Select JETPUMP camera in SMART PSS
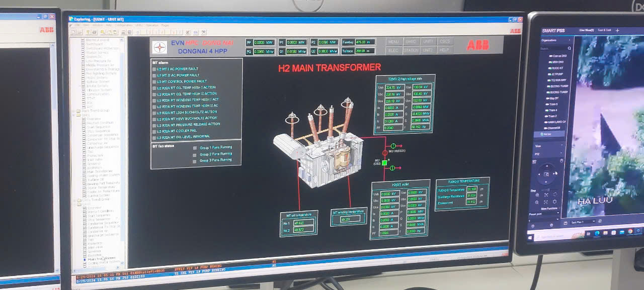 [x=557, y=74]
